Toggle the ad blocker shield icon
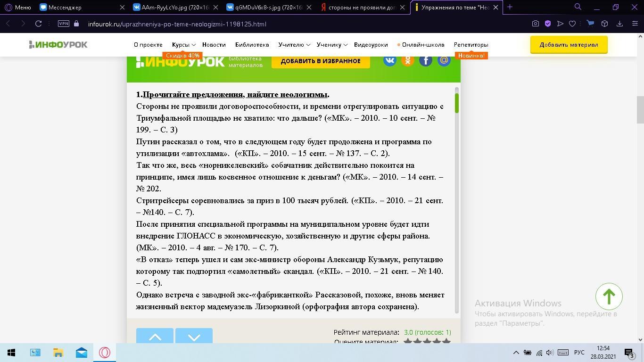644x362 pixels. coord(548,24)
